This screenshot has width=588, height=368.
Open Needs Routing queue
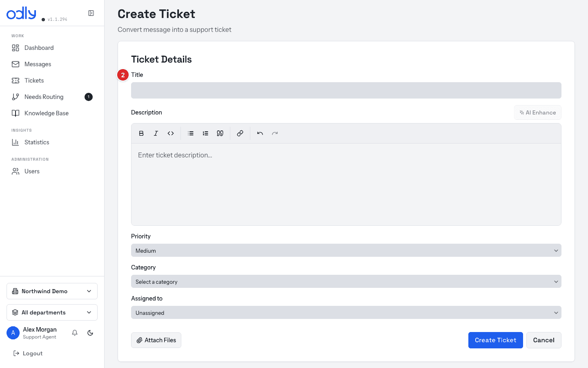coord(52,97)
